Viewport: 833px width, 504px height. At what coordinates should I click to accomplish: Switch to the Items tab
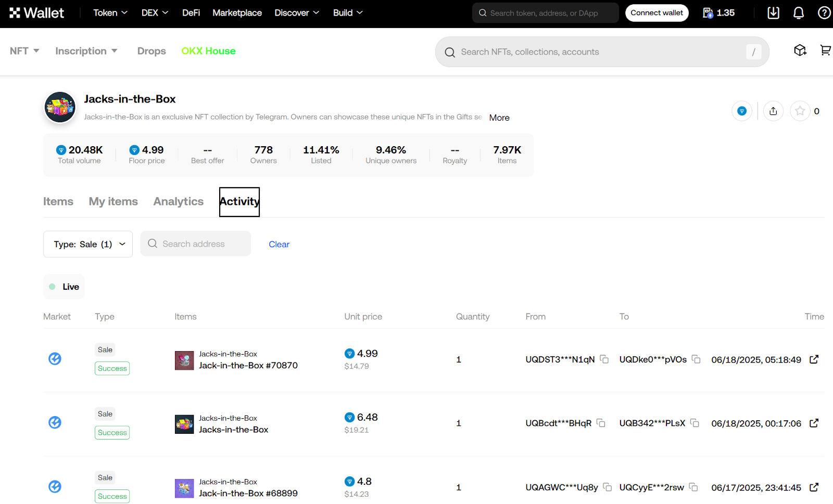(x=58, y=201)
